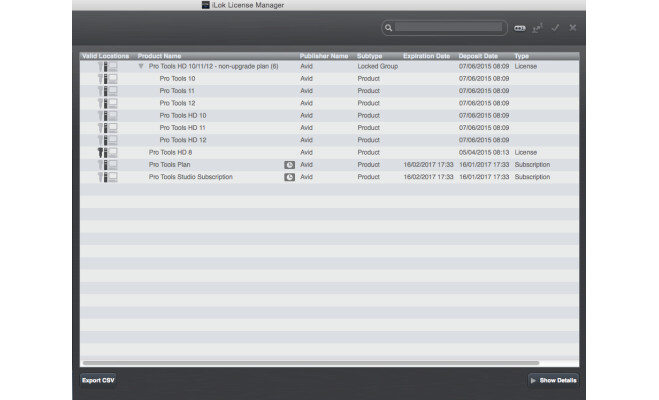Viewport: 659px width, 400px height.
Task: Sort by Subtype column header
Action: pos(369,56)
